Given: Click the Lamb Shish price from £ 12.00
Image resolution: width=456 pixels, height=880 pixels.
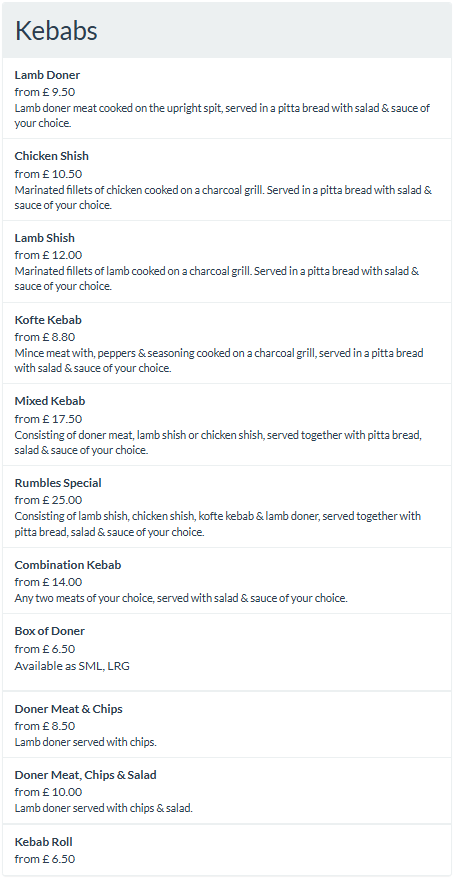Looking at the screenshot, I should pos(48,255).
